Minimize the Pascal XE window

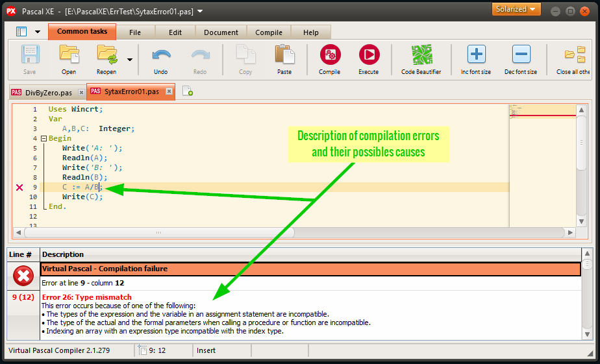pyautogui.click(x=556, y=12)
